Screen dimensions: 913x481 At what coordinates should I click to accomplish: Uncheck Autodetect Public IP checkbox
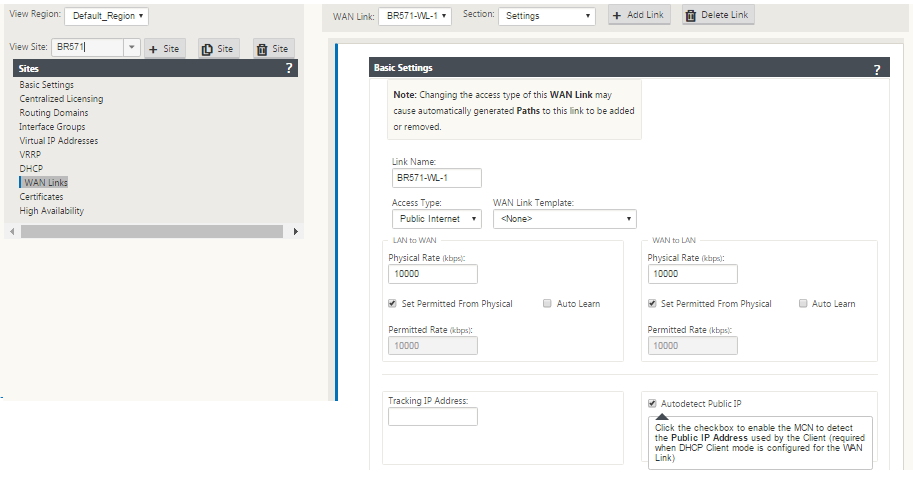(652, 404)
